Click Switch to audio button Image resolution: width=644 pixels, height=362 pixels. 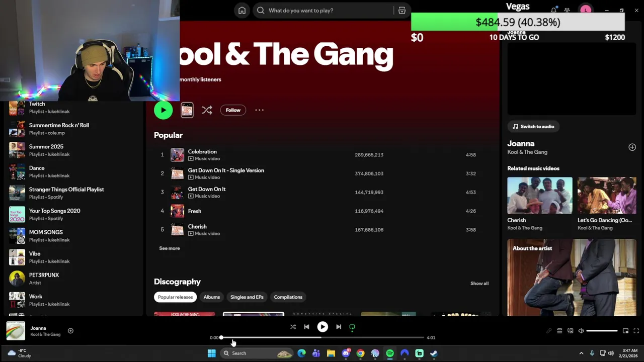click(x=533, y=127)
